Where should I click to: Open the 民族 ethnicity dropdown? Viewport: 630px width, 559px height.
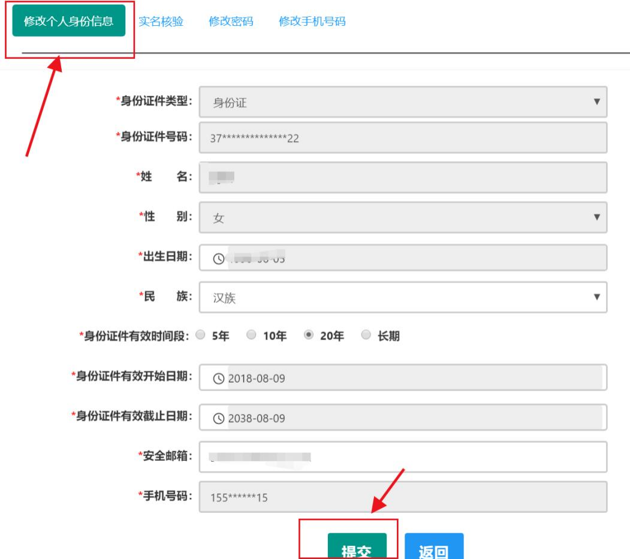click(402, 297)
